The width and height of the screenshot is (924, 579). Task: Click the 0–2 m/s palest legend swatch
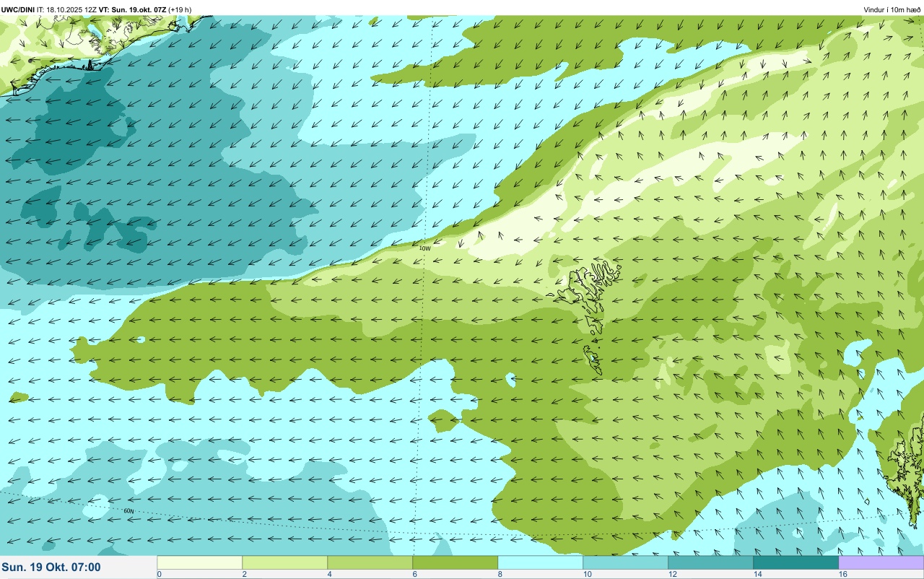coord(199,562)
